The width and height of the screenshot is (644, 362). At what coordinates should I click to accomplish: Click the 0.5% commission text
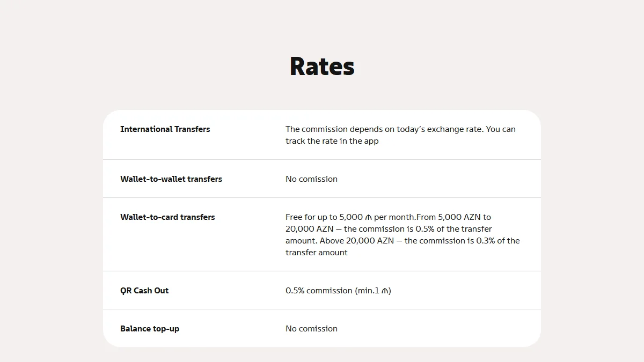[x=319, y=291]
